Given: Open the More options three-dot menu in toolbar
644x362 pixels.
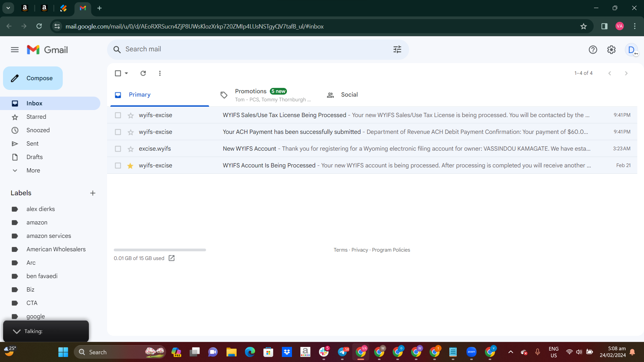Looking at the screenshot, I should [x=160, y=73].
